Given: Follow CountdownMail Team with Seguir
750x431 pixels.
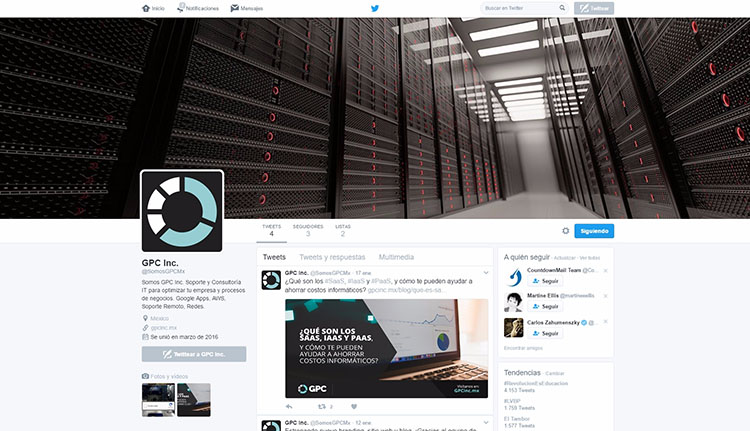Looking at the screenshot, I should 545,281.
